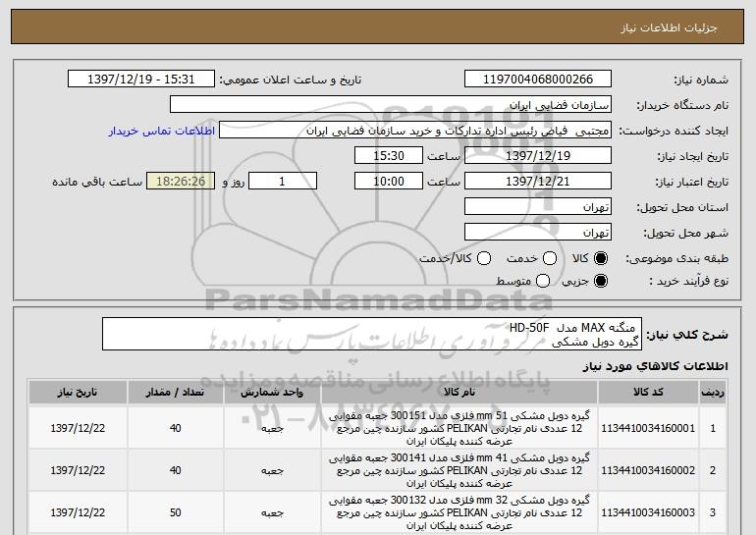The height and width of the screenshot is (535, 756).
Task: Click the 41 mm clip item name
Action: pyautogui.click(x=459, y=470)
